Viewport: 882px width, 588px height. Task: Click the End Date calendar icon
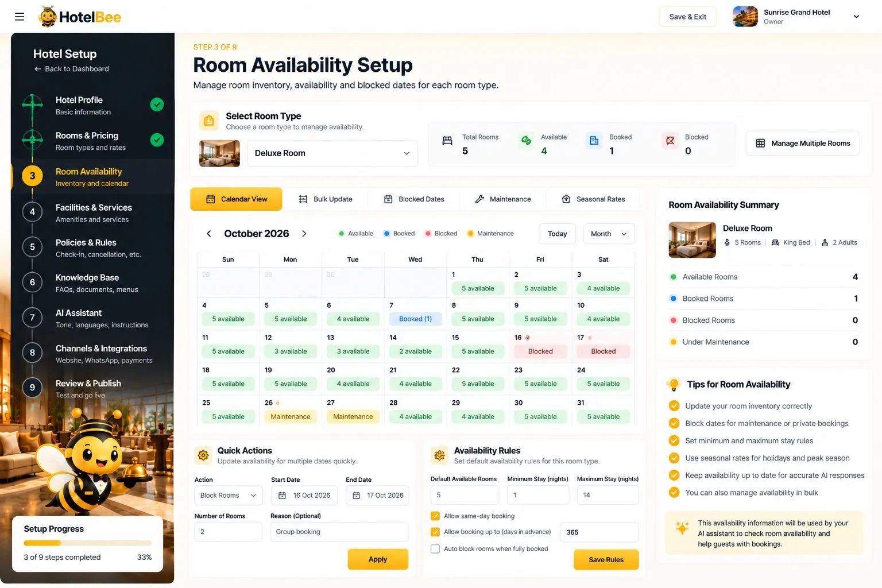click(356, 496)
